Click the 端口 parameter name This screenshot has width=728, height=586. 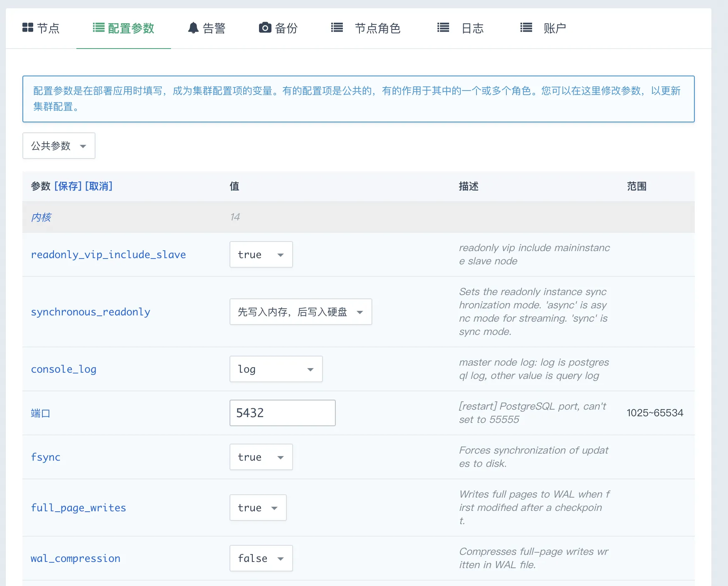[41, 413]
